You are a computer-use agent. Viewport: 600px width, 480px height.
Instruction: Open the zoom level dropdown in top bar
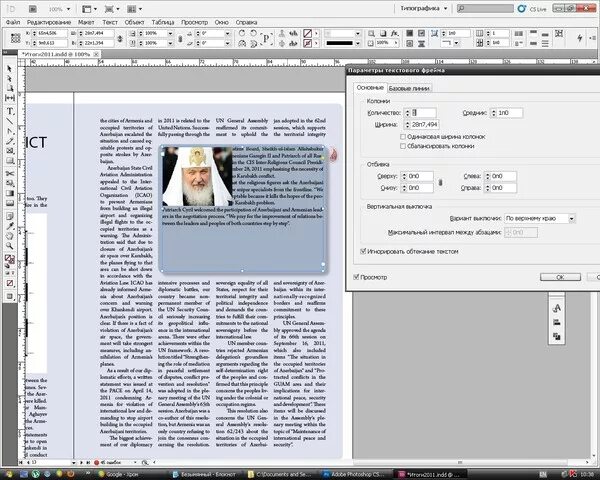click(59, 9)
